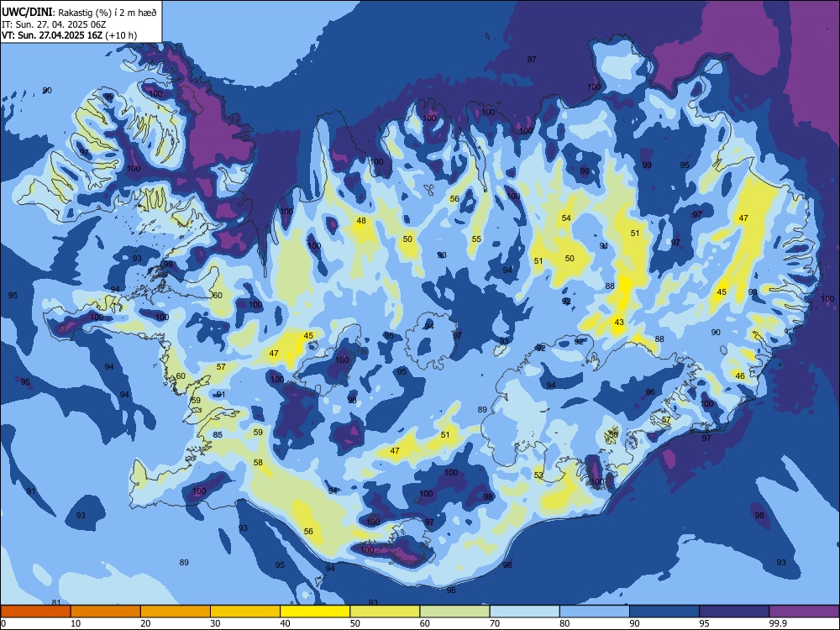Click the golden 30–40 legend swatch

(x=245, y=612)
